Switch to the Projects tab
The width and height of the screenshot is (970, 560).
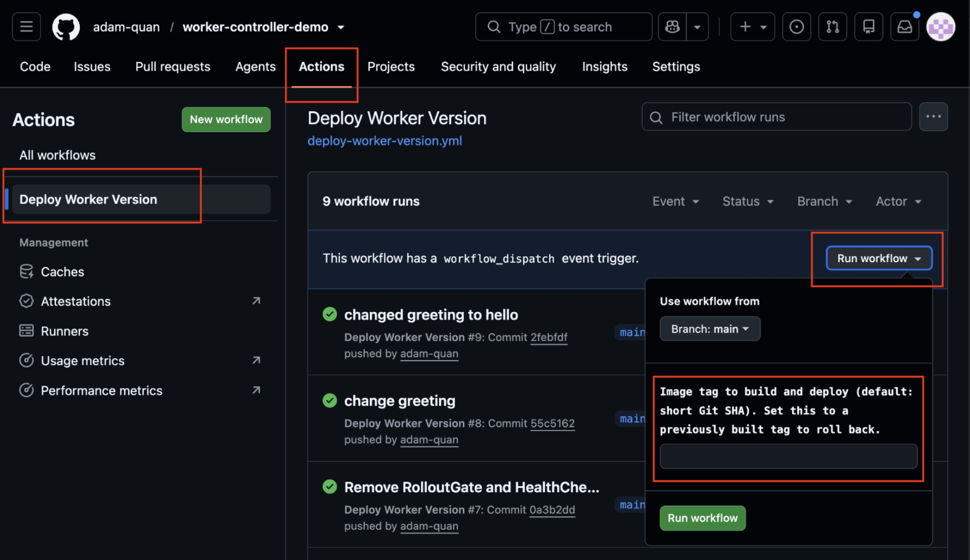pyautogui.click(x=391, y=66)
